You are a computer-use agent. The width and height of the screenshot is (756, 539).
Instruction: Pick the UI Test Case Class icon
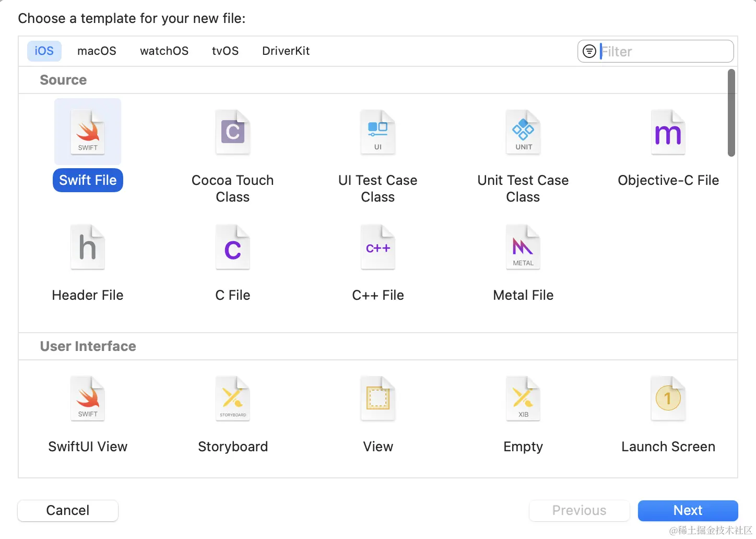(x=378, y=132)
